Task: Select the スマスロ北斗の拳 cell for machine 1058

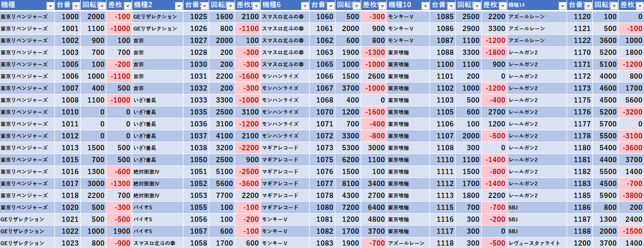Action: (x=158, y=243)
